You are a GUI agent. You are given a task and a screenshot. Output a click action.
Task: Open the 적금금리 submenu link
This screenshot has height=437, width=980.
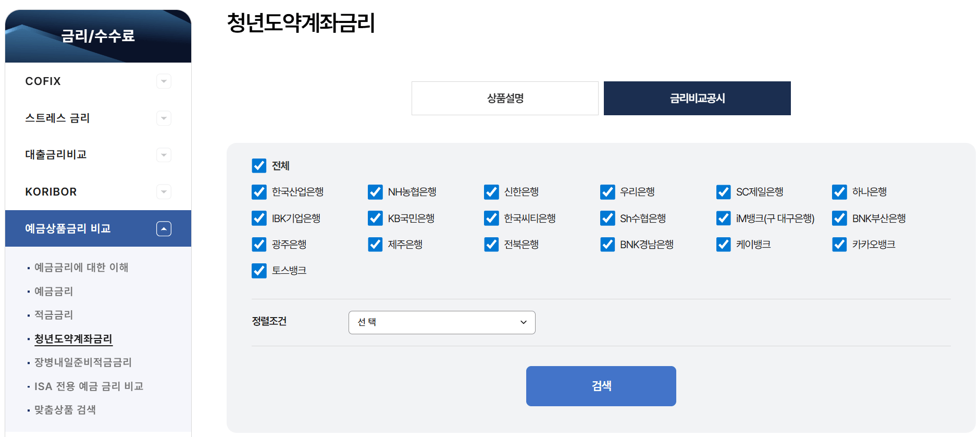[54, 315]
